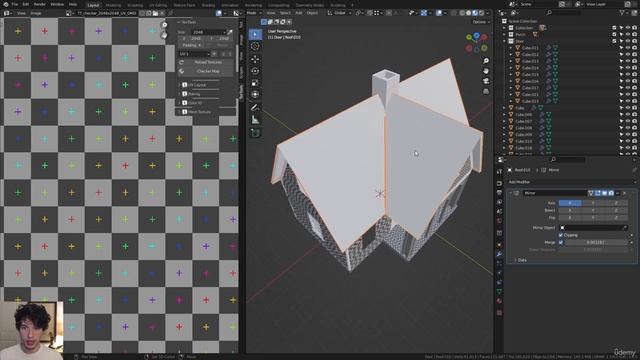Click the Mirror Object eyedropper
640x360 pixels.
click(x=624, y=228)
